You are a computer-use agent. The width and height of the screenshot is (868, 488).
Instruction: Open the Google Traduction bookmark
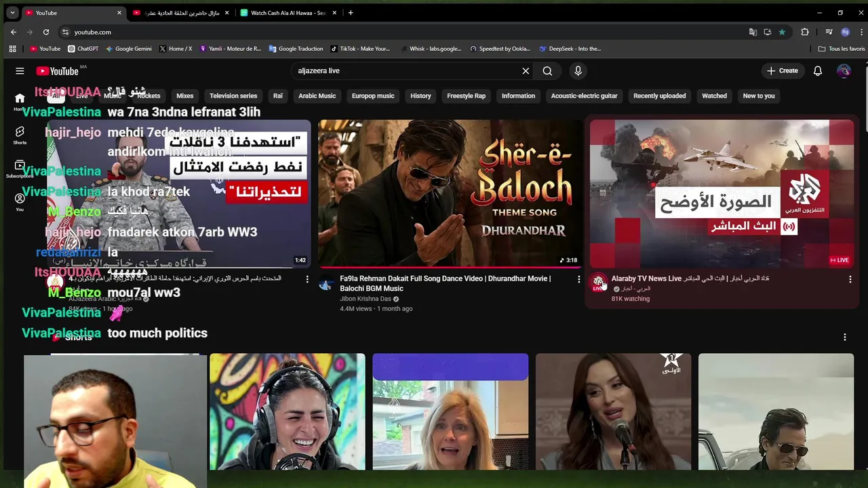coord(296,49)
